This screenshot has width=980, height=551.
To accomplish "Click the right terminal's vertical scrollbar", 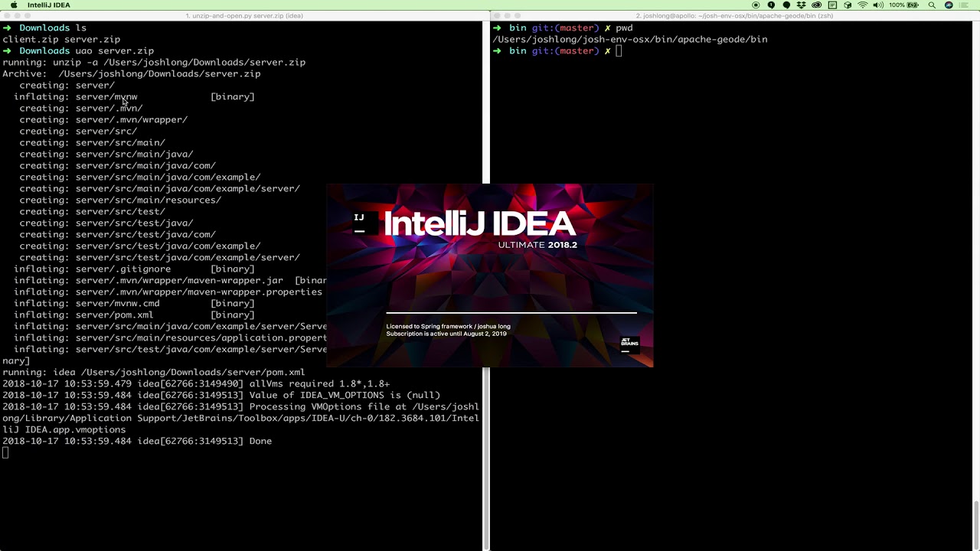I will click(x=976, y=524).
